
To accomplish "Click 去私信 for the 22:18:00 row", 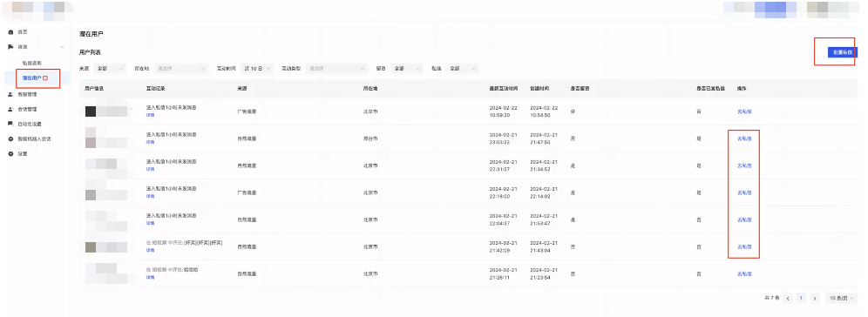I will (744, 192).
